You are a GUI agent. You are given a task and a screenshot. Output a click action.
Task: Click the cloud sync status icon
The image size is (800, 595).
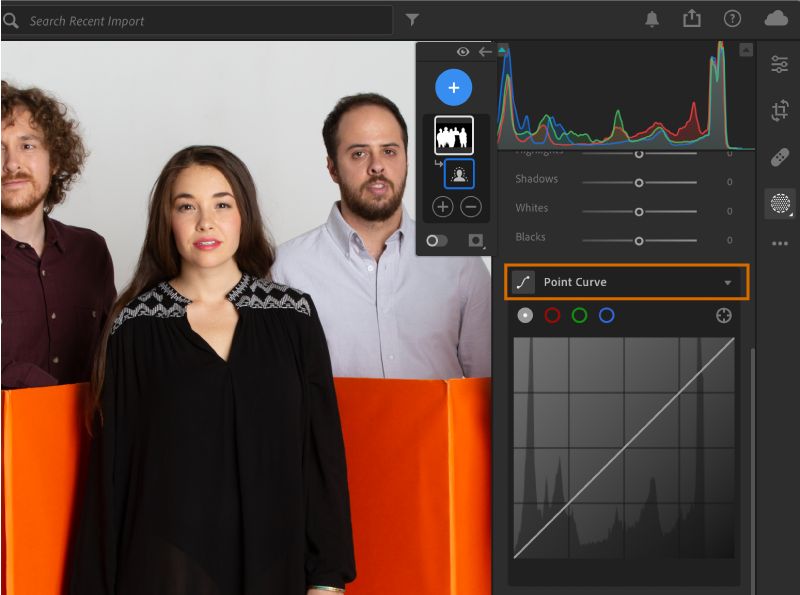pos(776,19)
